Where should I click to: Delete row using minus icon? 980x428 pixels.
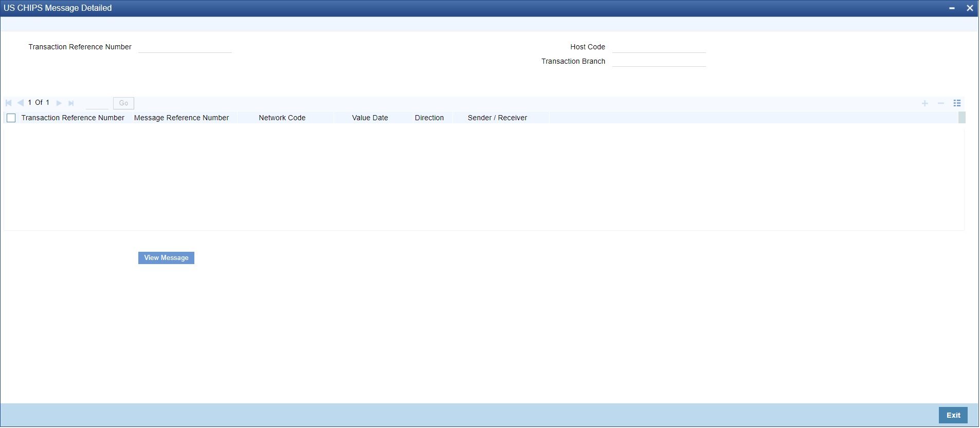941,103
